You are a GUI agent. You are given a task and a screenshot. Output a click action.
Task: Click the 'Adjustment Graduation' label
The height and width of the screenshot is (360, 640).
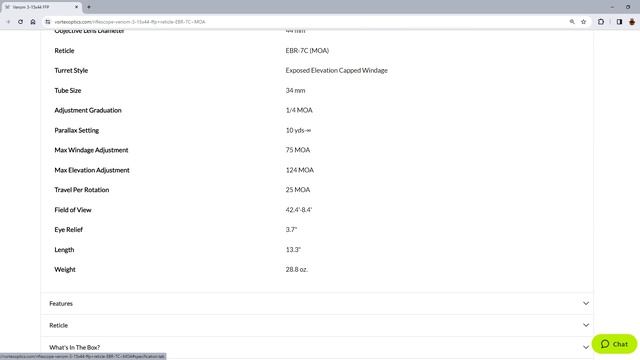[88, 110]
